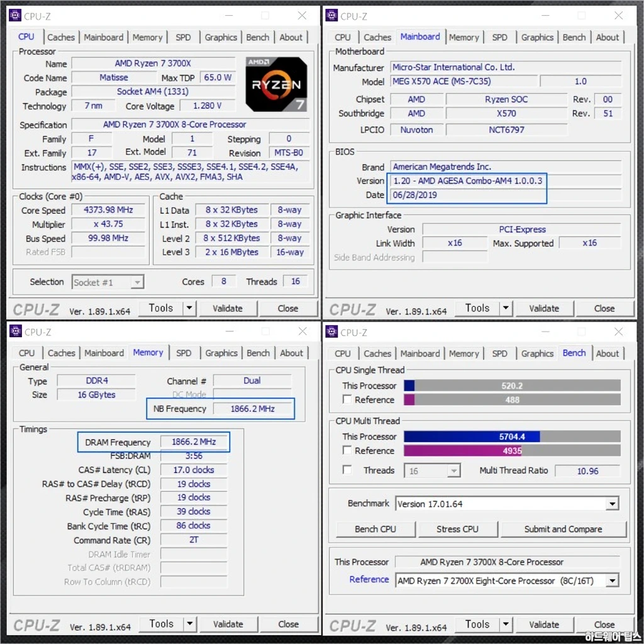Click the Bench CPU button
Viewport: 644px width, 644px height.
click(375, 529)
